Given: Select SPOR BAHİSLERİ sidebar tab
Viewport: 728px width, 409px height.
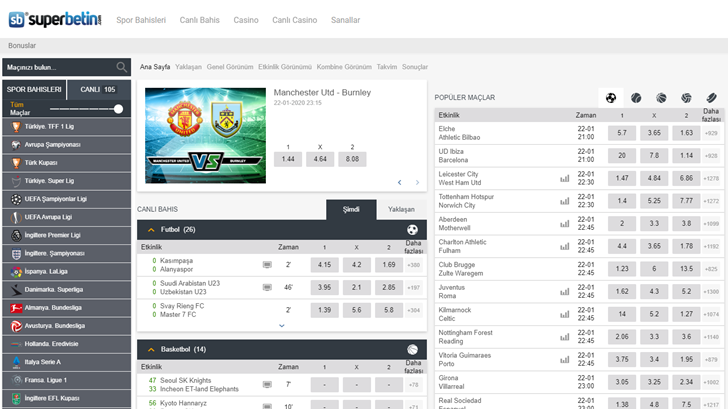Looking at the screenshot, I should click(34, 90).
